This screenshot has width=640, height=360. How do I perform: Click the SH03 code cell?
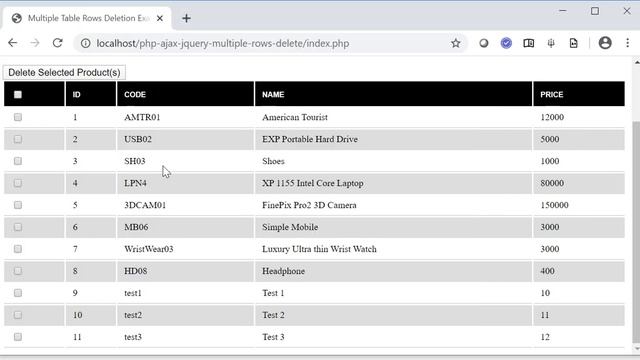[x=185, y=161]
